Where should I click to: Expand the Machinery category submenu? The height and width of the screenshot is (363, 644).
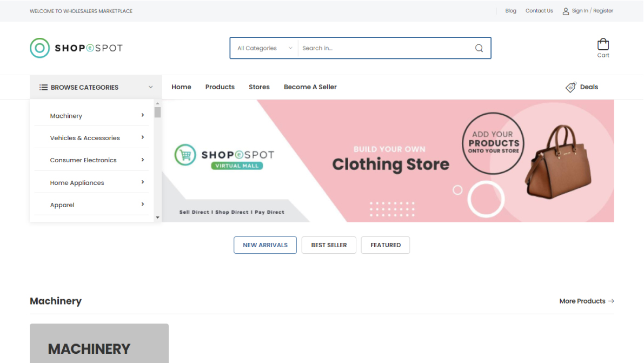click(143, 115)
